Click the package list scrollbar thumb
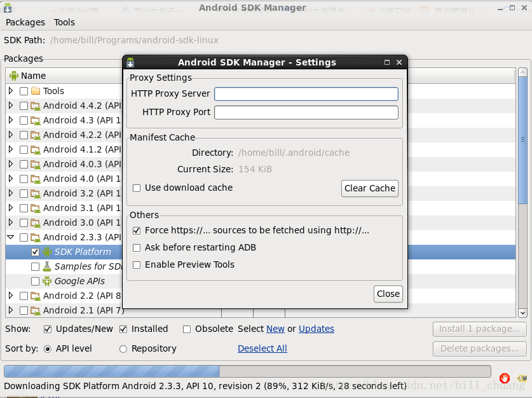This screenshot has width=532, height=398. 522,140
